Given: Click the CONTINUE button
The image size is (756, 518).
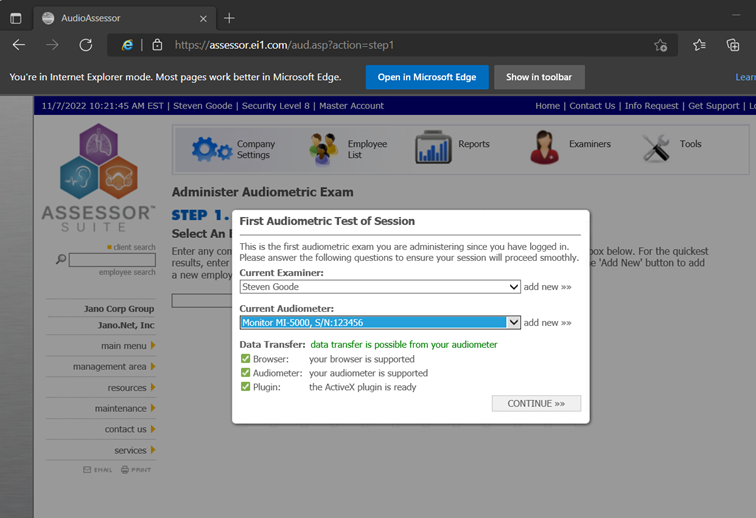Looking at the screenshot, I should click(x=536, y=404).
